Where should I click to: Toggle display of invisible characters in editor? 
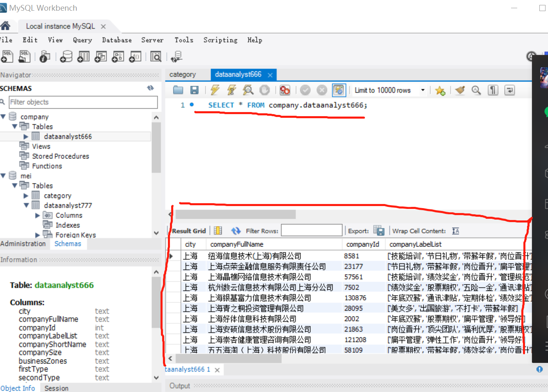(493, 90)
